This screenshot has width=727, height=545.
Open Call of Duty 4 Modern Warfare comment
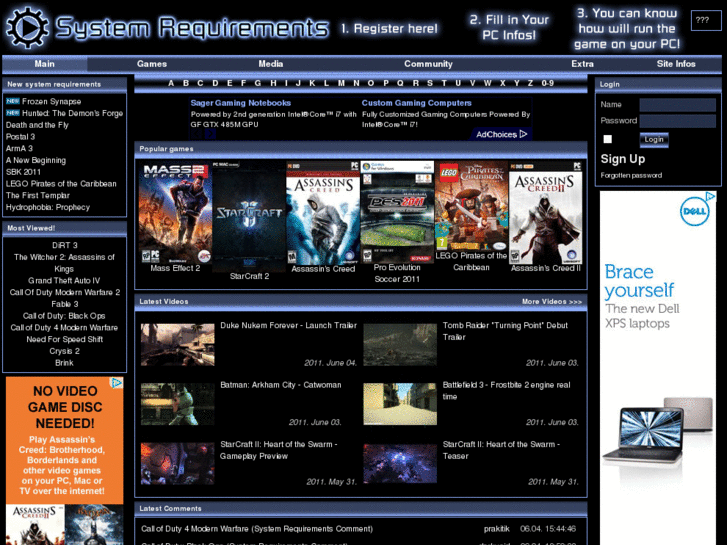(257, 529)
